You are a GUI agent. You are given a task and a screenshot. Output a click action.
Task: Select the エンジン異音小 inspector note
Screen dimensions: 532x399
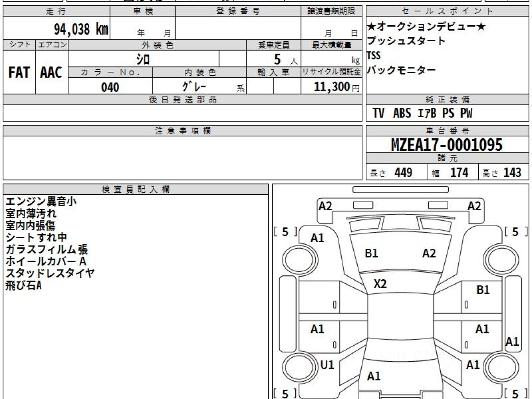(x=41, y=201)
